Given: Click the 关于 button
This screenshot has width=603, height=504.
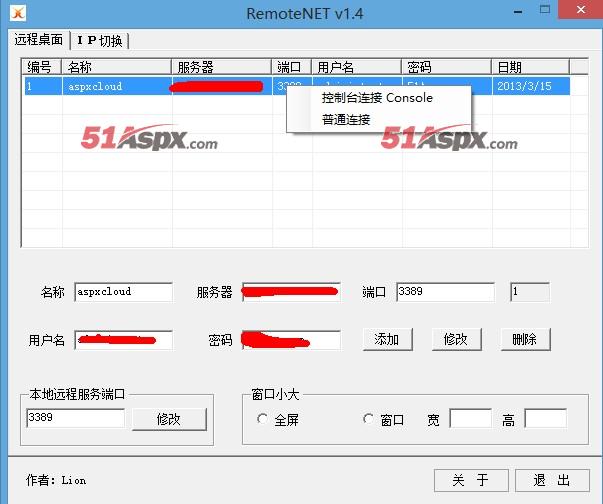Looking at the screenshot, I should 471,480.
